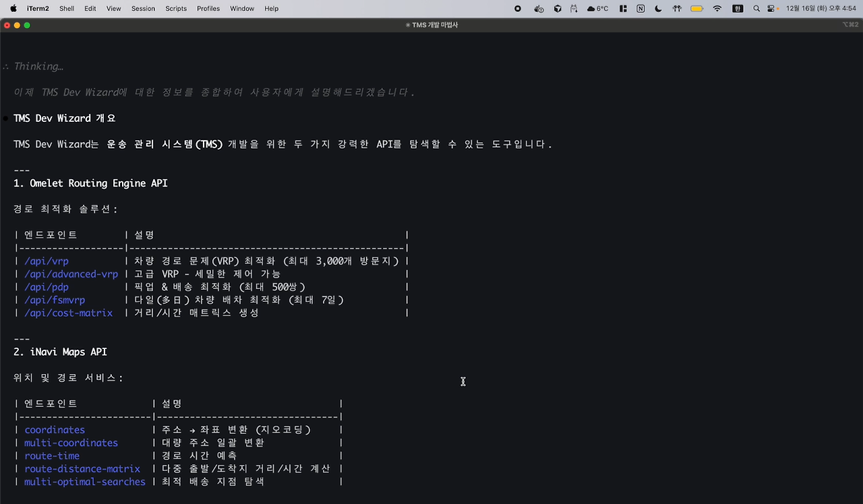
Task: Click the /api/fsmvrp endpoint
Action: (55, 300)
